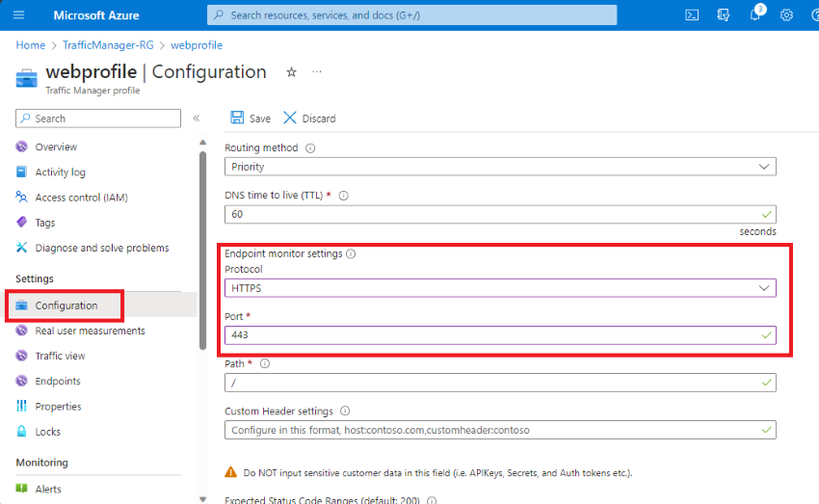Click the DNS time to live field

(x=500, y=214)
